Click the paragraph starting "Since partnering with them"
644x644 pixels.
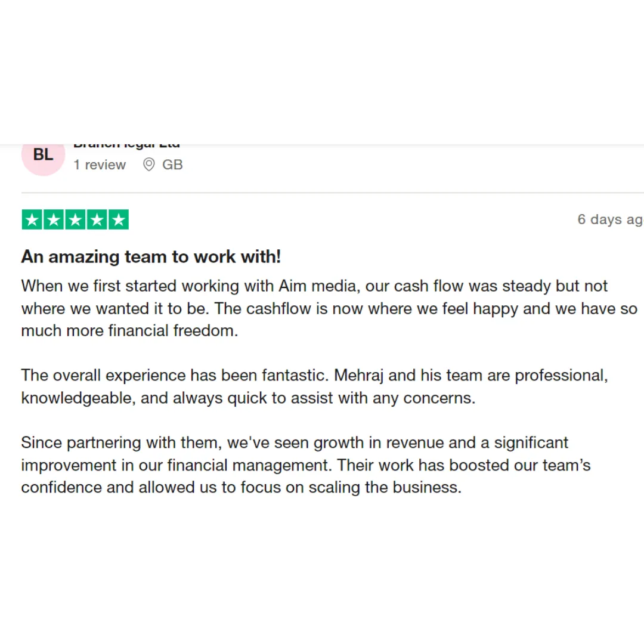(x=306, y=465)
